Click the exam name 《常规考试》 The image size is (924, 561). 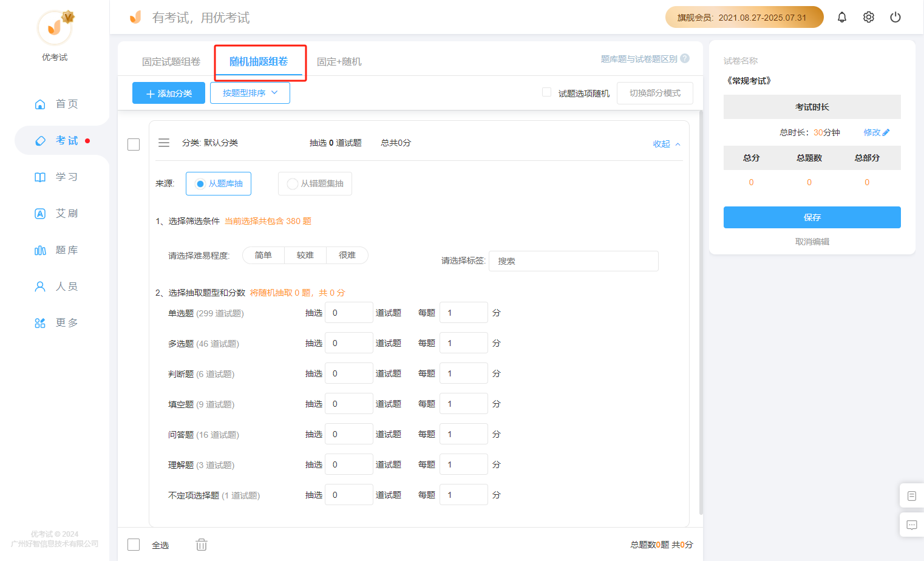[749, 81]
